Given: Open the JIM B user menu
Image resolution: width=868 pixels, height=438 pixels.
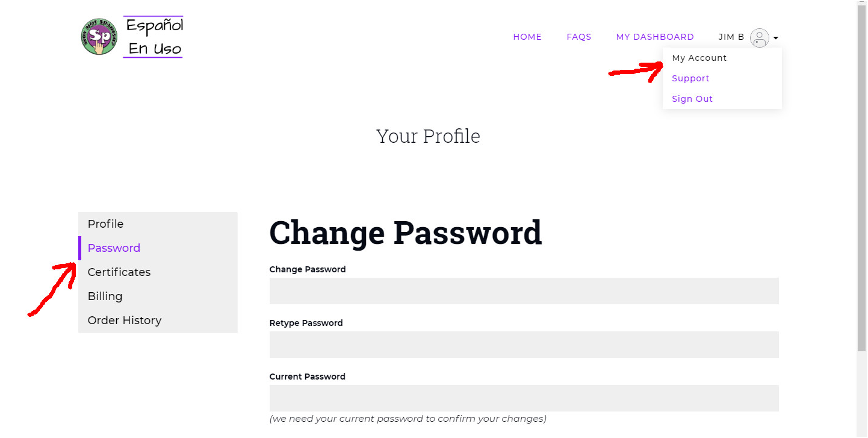Looking at the screenshot, I should click(x=731, y=37).
